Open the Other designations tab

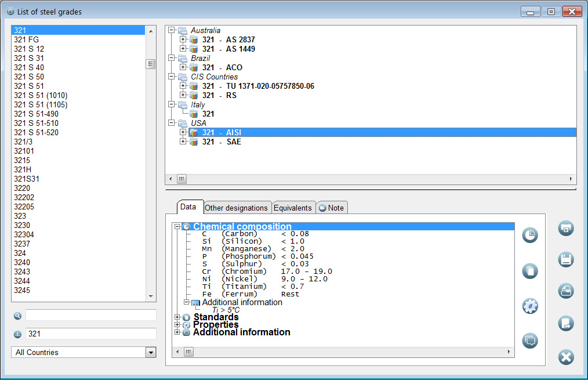click(236, 208)
